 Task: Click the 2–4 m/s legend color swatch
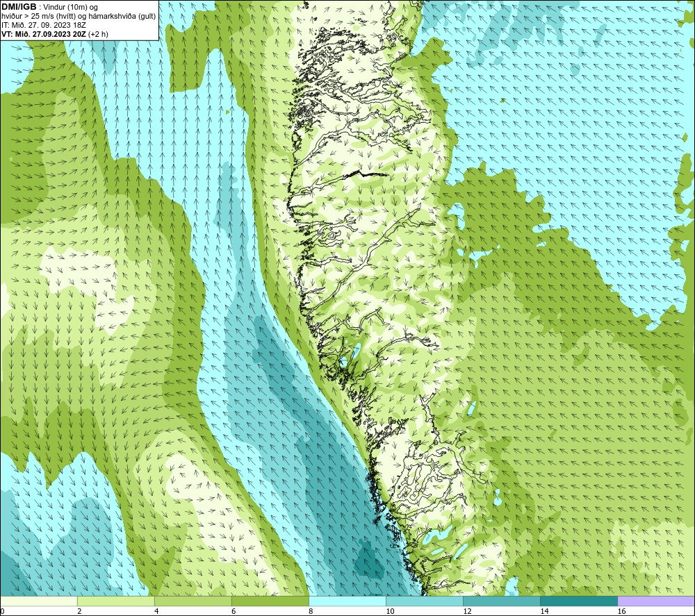pyautogui.click(x=116, y=601)
